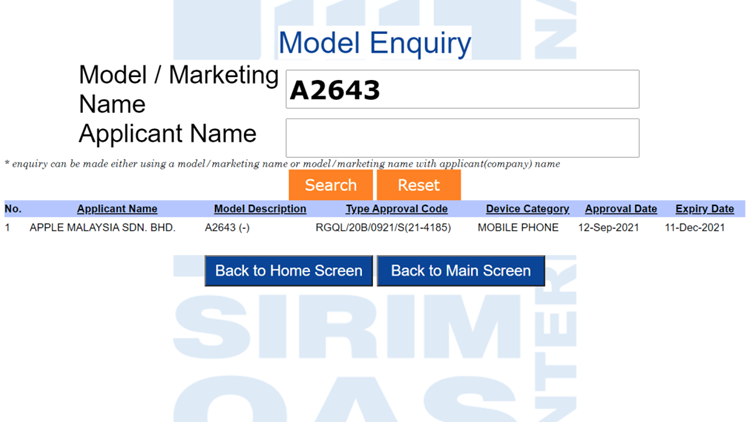Select APPLE MALAYSIA SDN. BHD. cell
The image size is (750, 422).
(x=102, y=228)
